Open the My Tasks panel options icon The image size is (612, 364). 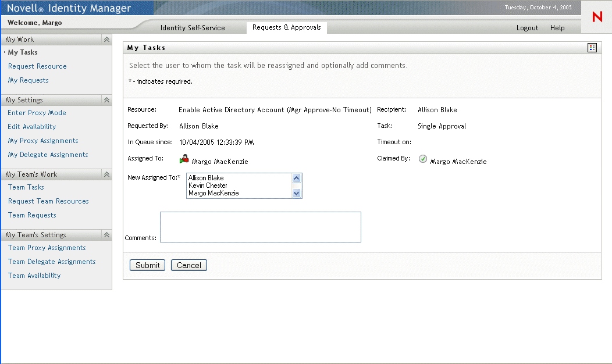click(x=592, y=48)
